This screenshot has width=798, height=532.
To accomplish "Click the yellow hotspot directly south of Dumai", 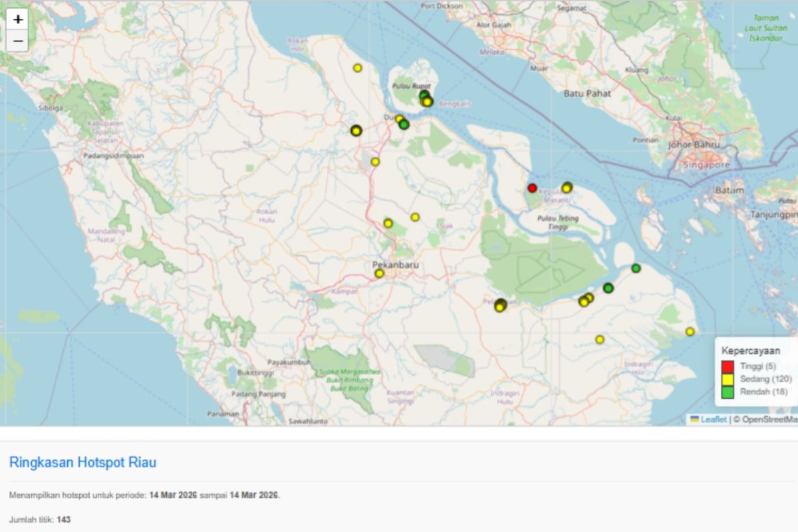I will click(375, 162).
